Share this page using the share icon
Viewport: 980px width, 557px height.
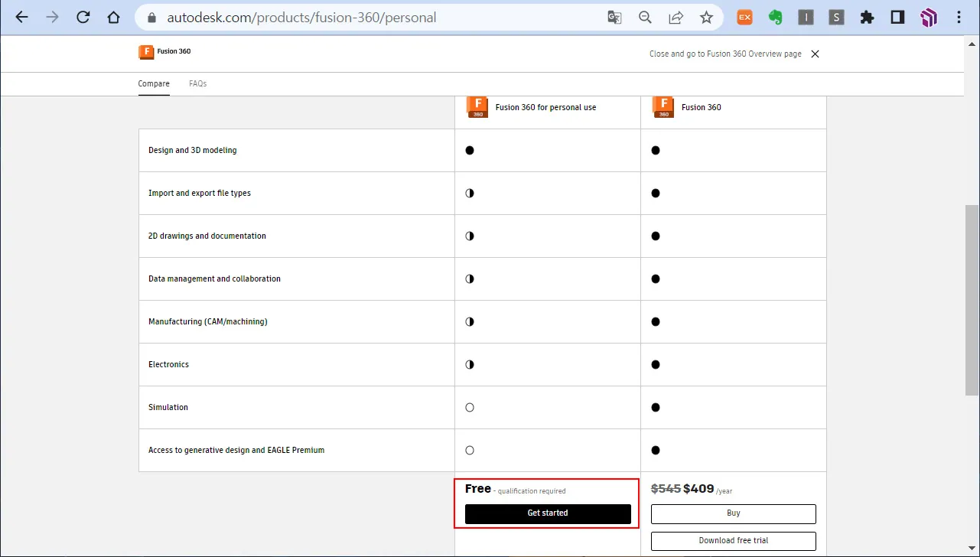click(x=676, y=17)
